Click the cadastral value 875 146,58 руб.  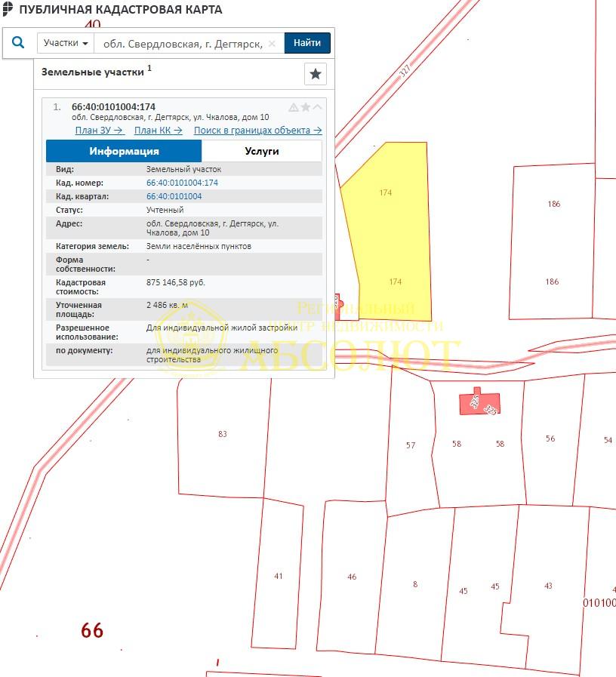(176, 282)
